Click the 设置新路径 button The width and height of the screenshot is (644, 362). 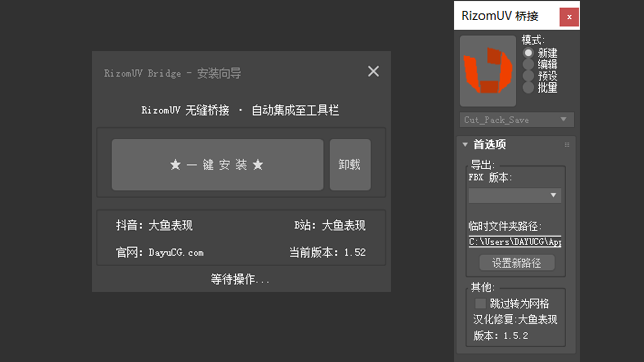(517, 263)
